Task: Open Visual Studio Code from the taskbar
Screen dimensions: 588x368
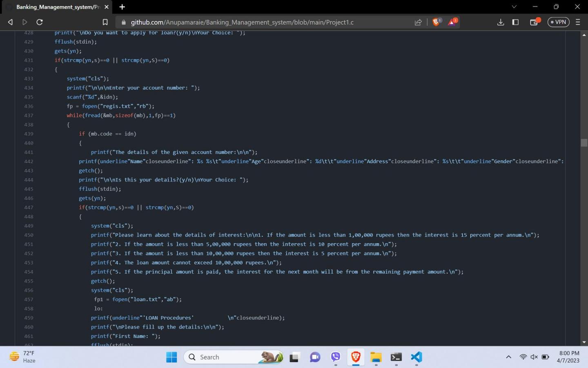Action: click(416, 357)
